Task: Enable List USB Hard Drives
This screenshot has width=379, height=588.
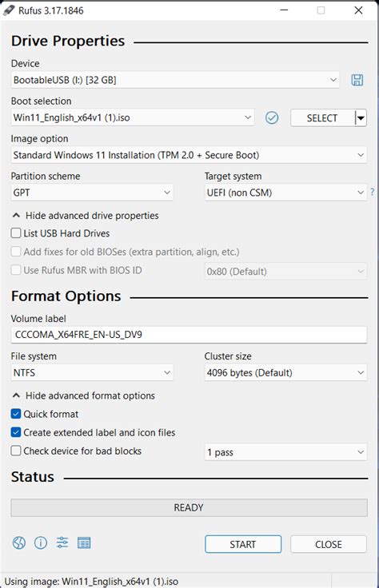Action: tap(16, 232)
